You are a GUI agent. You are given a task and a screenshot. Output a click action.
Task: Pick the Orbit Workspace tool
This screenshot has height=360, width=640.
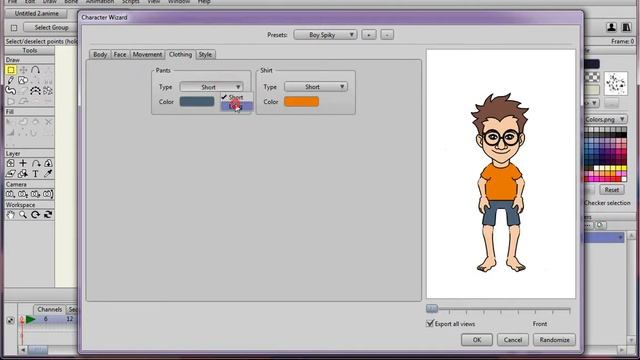coord(48,214)
